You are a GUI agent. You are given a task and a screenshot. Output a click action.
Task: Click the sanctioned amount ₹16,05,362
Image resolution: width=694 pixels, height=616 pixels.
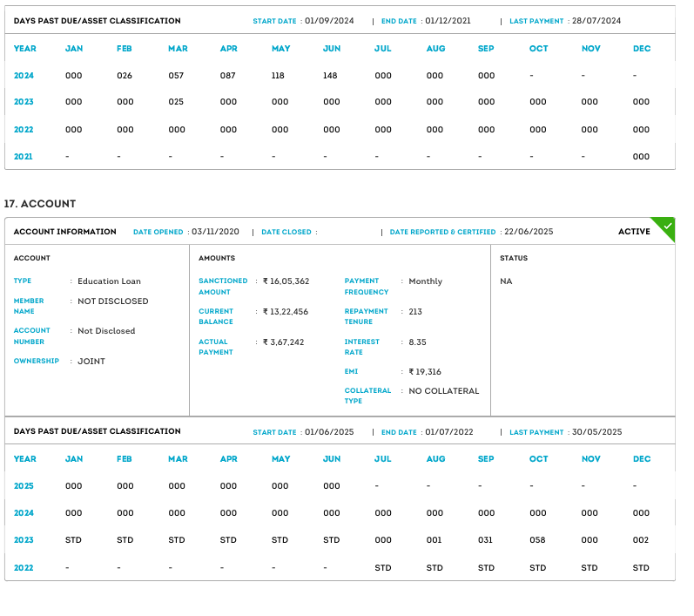[286, 281]
